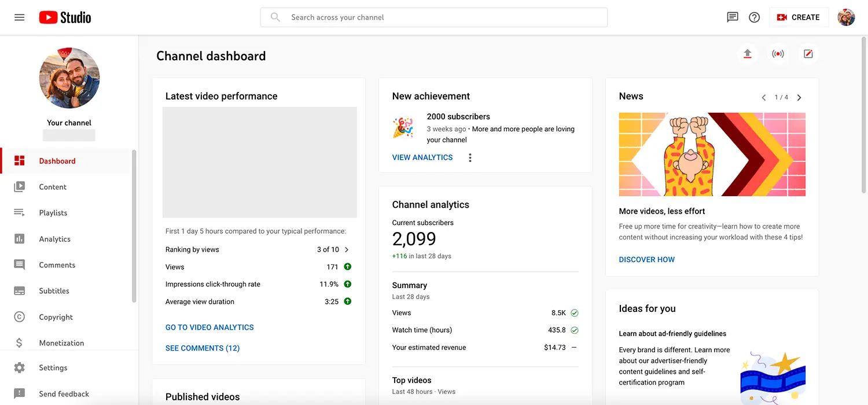
Task: Click the upload video icon
Action: (x=747, y=53)
